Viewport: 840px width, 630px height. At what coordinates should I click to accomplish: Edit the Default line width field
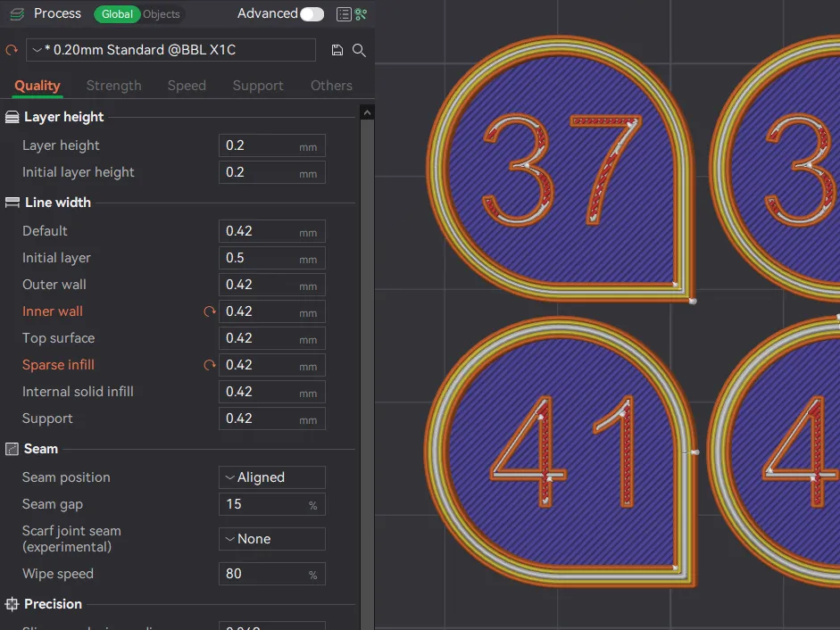[272, 231]
